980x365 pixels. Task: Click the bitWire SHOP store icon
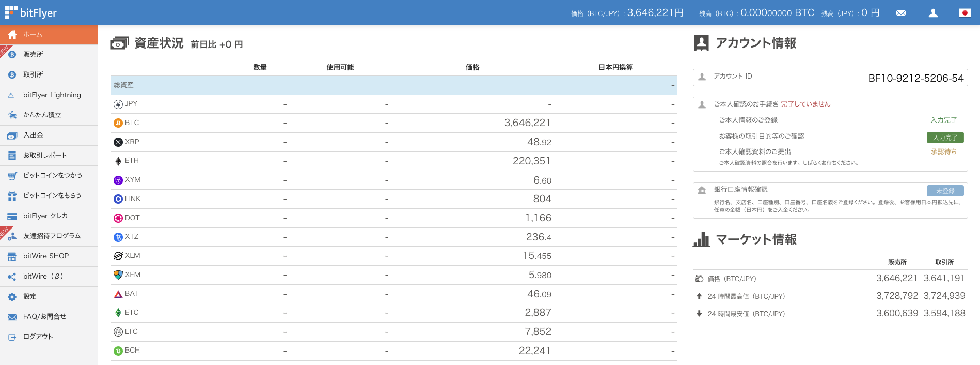[12, 256]
